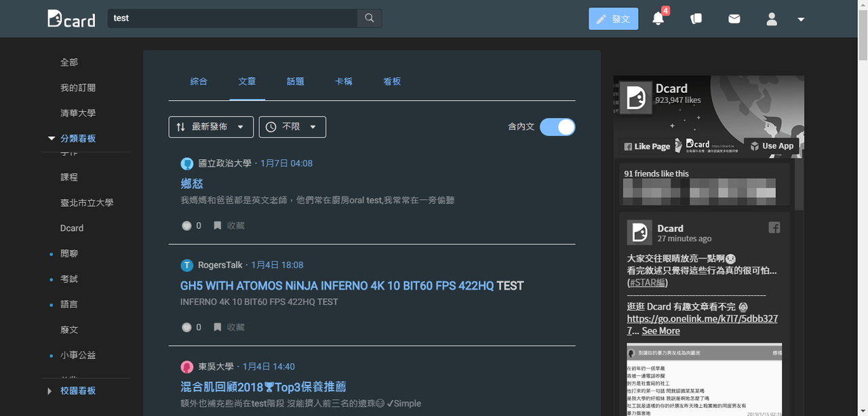Open the GH5 WITH ATOMOS NINJA post

pyautogui.click(x=352, y=286)
